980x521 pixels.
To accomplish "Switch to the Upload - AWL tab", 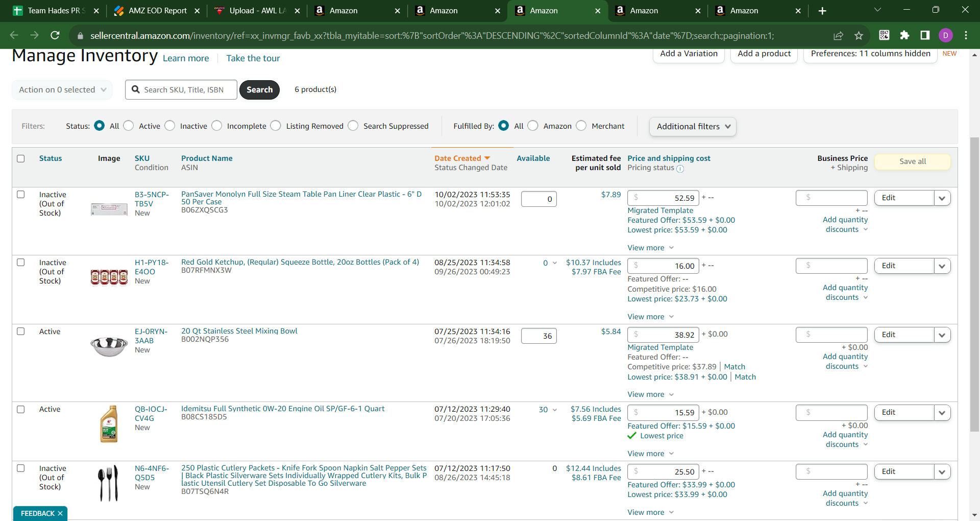I will click(257, 11).
